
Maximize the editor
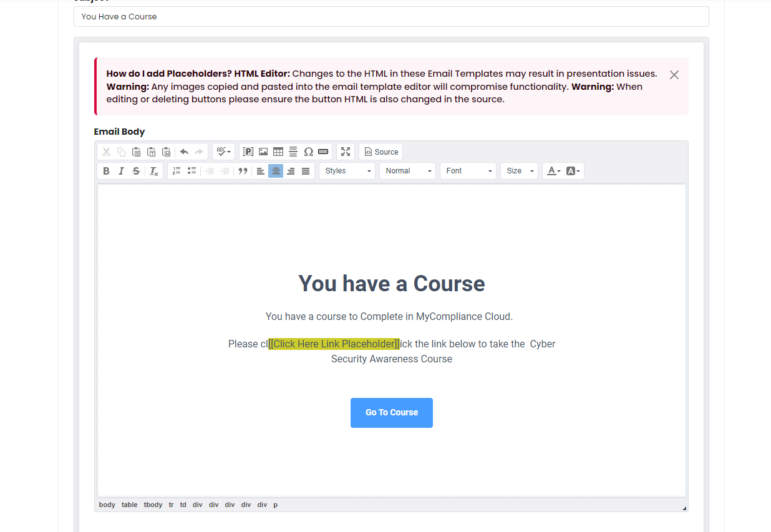point(346,152)
